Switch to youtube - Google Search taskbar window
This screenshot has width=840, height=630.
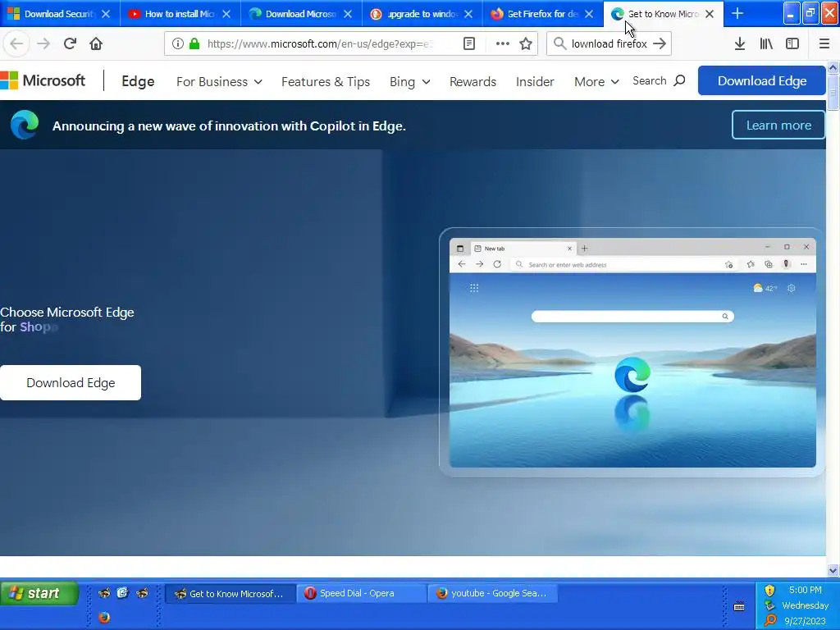pos(493,594)
